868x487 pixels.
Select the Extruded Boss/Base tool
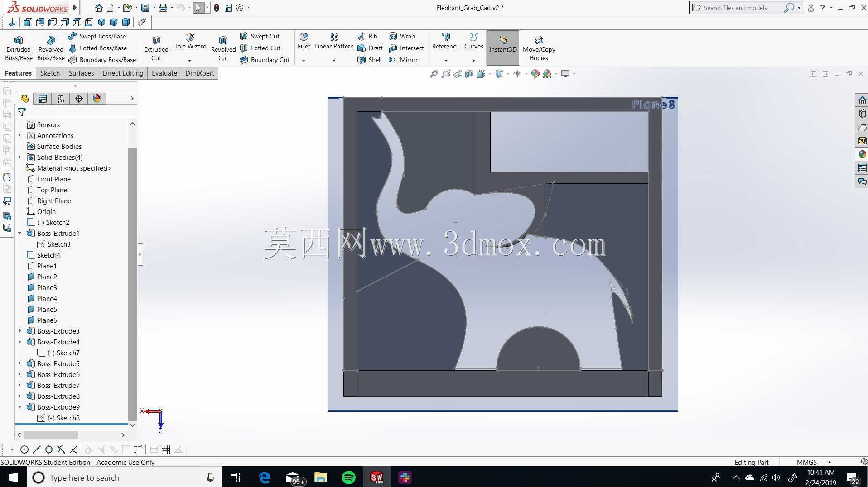(19, 48)
